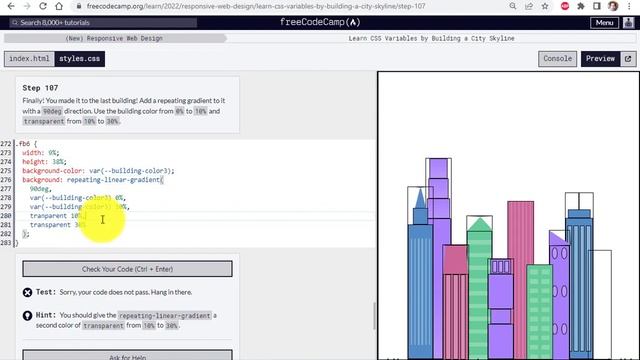
Task: Click the address bar URL
Action: click(256, 6)
